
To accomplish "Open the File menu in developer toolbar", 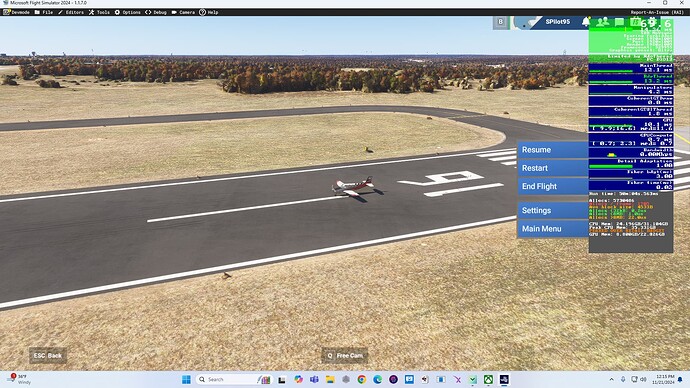I will click(x=44, y=12).
